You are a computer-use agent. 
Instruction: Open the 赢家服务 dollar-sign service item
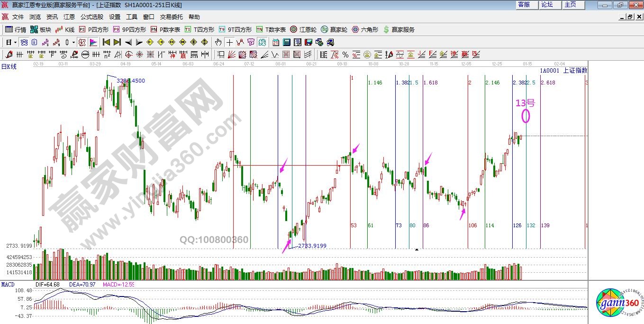coord(399,29)
